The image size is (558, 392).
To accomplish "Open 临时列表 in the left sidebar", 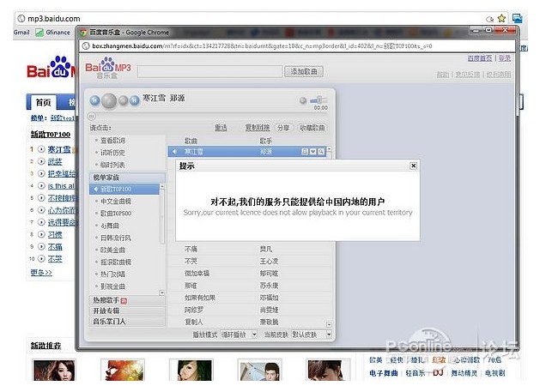I will [x=112, y=165].
